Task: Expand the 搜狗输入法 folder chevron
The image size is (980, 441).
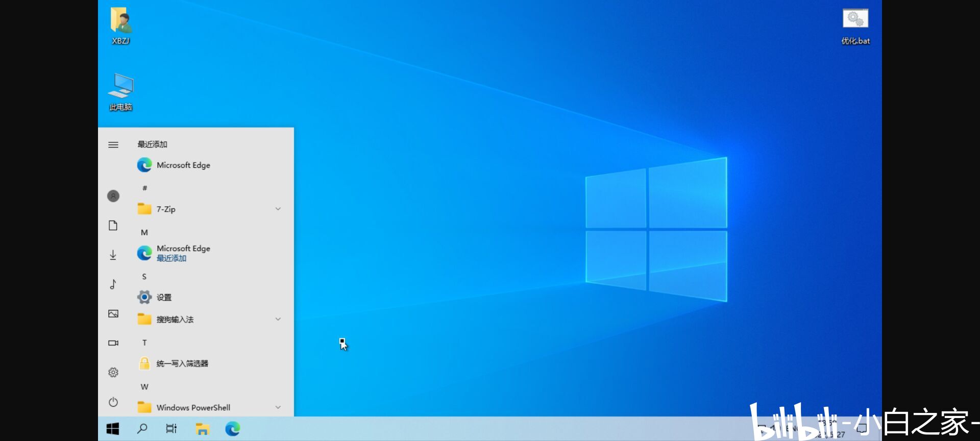Action: 278,319
